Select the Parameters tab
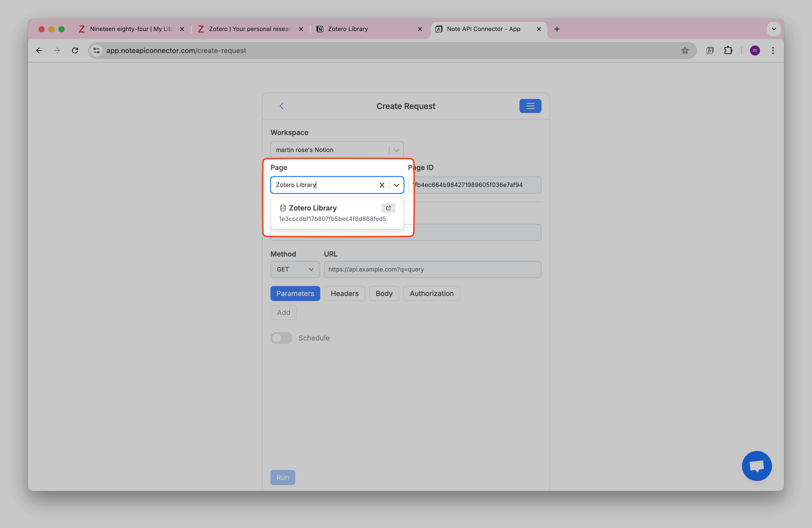Screen dimensions: 812x528 point(295,293)
